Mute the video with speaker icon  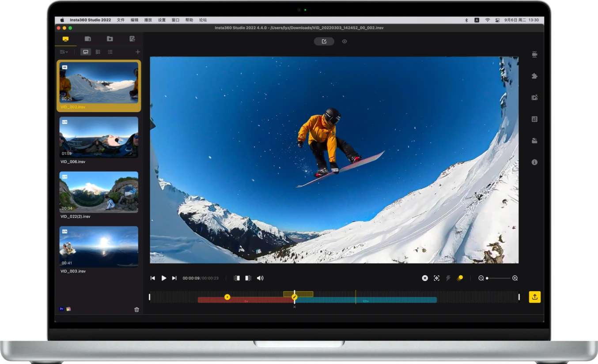click(260, 278)
